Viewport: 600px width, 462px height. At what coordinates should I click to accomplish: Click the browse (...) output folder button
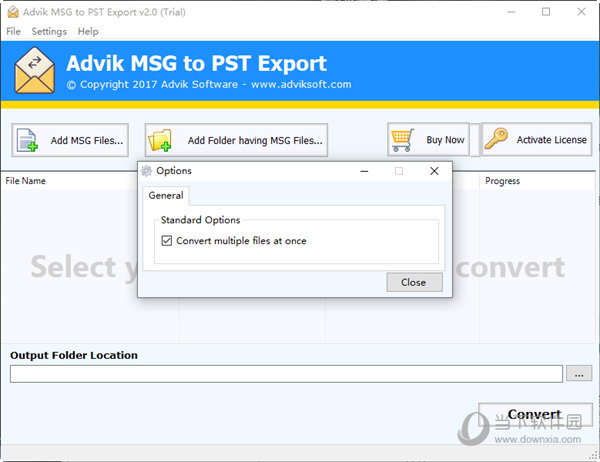coord(579,374)
